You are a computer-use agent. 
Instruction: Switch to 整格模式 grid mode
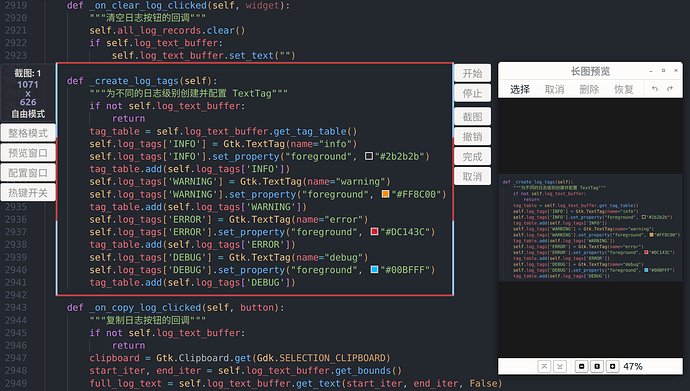pyautogui.click(x=28, y=133)
